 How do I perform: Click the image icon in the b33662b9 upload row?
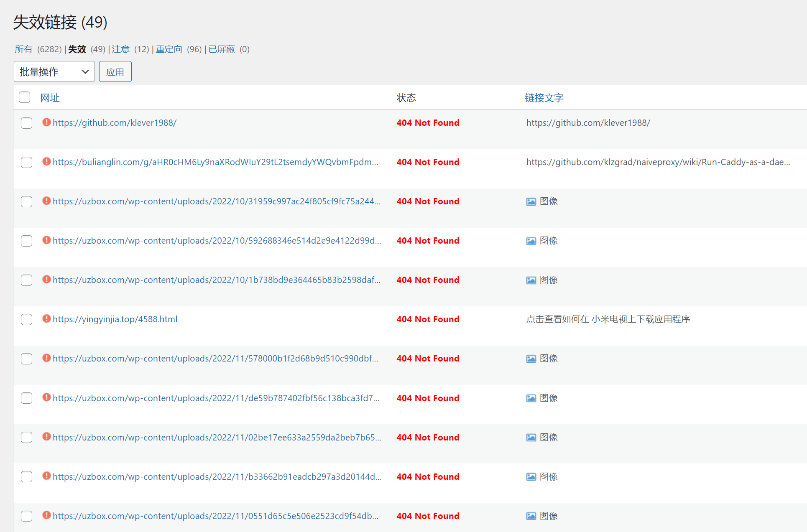point(531,476)
